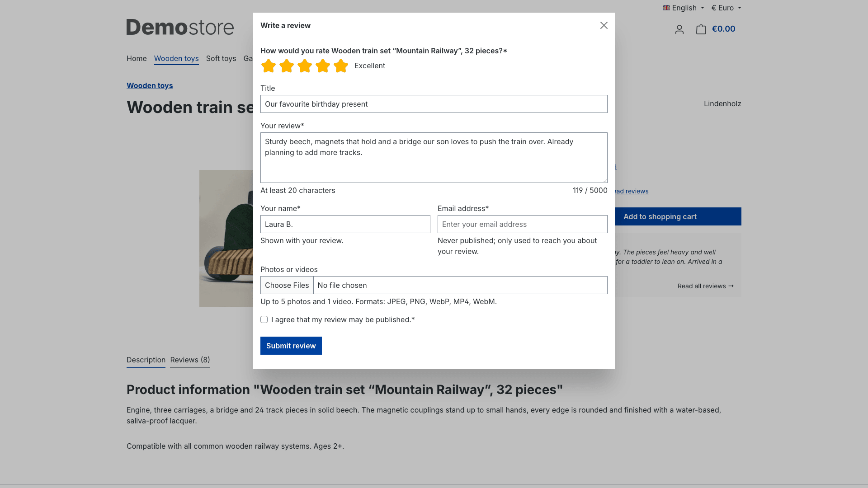The width and height of the screenshot is (868, 488).
Task: Set rating to five stars
Action: pyautogui.click(x=341, y=66)
